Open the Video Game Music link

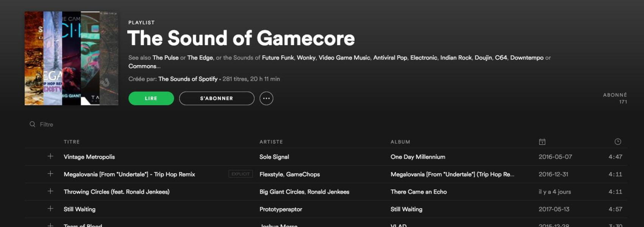pyautogui.click(x=344, y=58)
